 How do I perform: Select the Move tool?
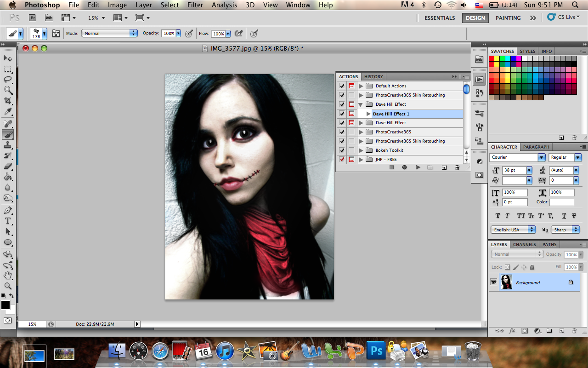pyautogui.click(x=8, y=58)
